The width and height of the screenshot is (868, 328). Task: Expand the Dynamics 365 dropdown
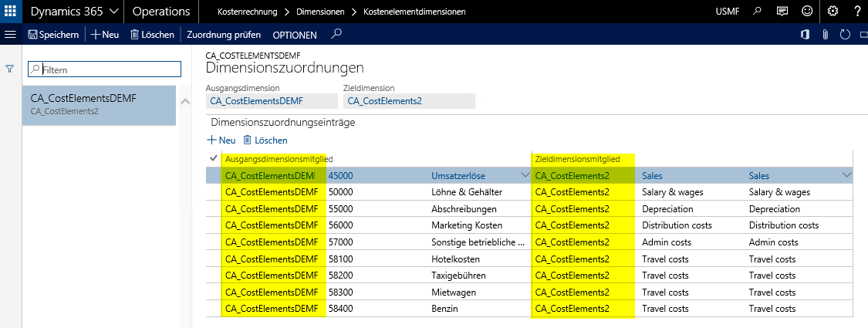(x=114, y=12)
